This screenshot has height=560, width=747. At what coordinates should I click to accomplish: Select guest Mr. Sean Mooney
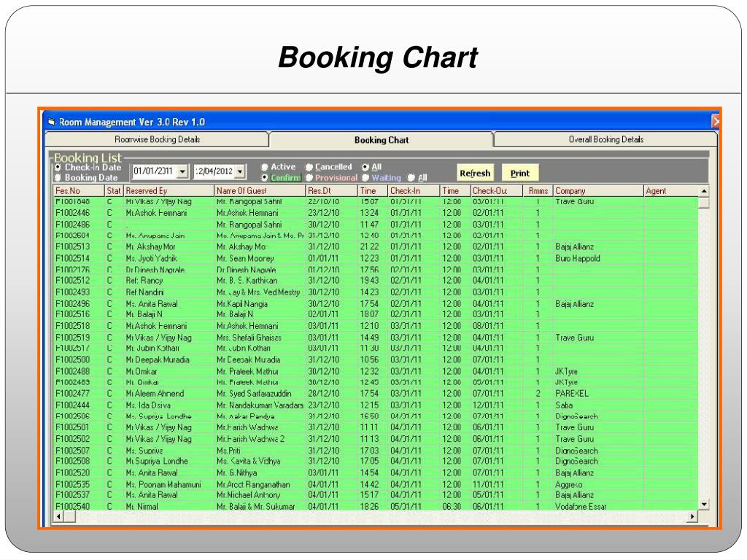pos(245,259)
